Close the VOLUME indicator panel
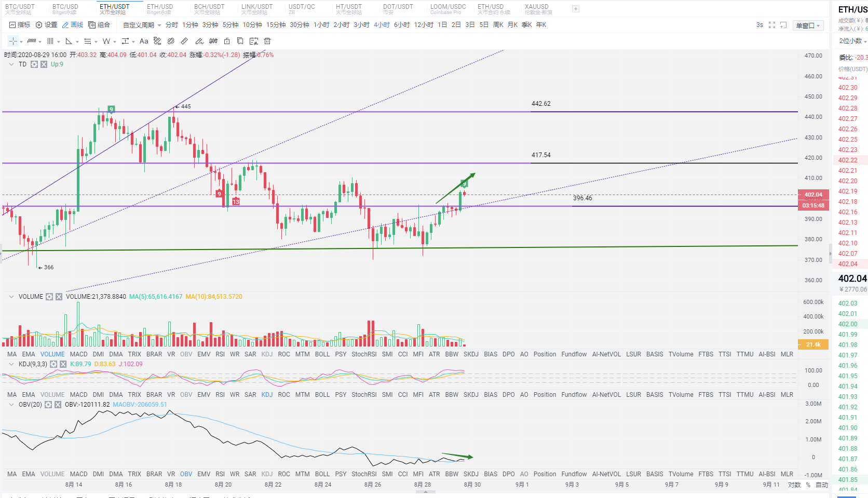Viewport: 868px width, 498px height. point(59,297)
